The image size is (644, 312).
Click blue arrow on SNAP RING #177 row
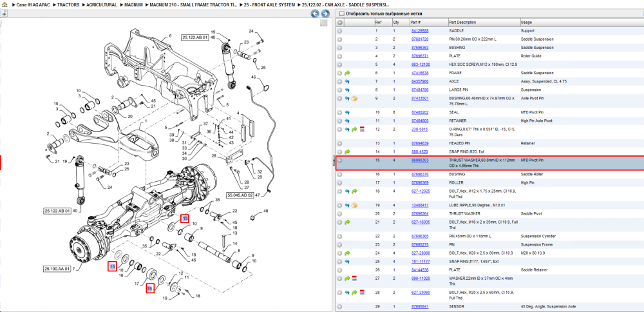point(347,262)
